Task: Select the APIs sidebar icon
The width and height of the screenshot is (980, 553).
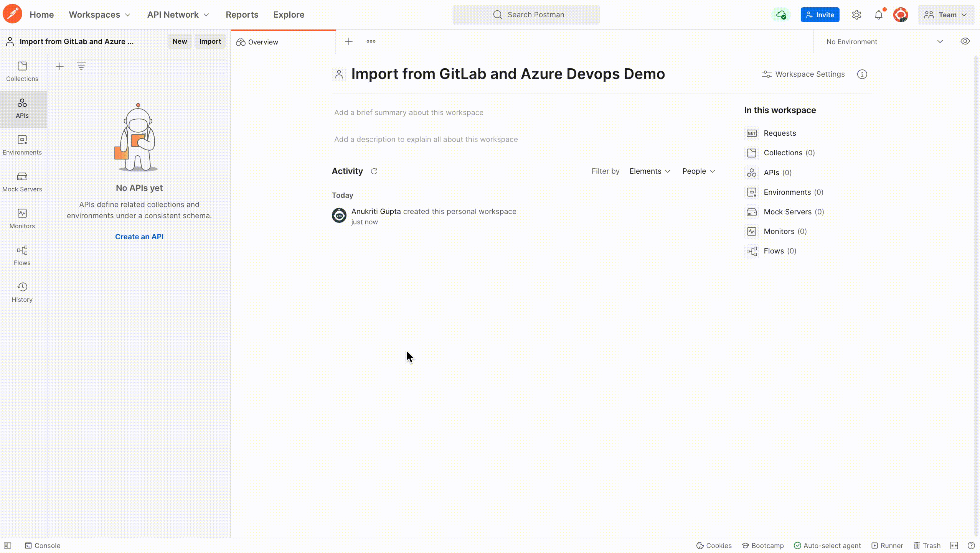Action: coord(22,109)
